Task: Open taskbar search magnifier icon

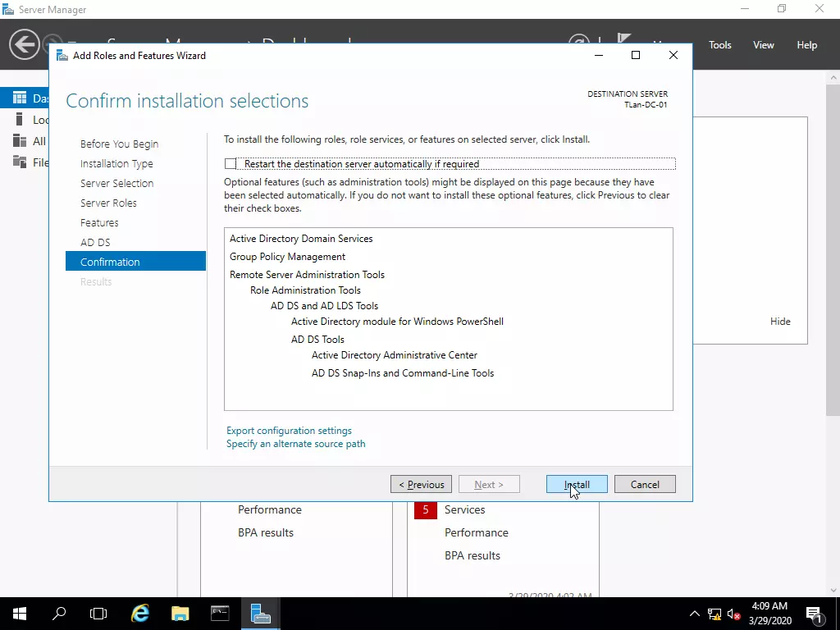Action: pyautogui.click(x=59, y=613)
